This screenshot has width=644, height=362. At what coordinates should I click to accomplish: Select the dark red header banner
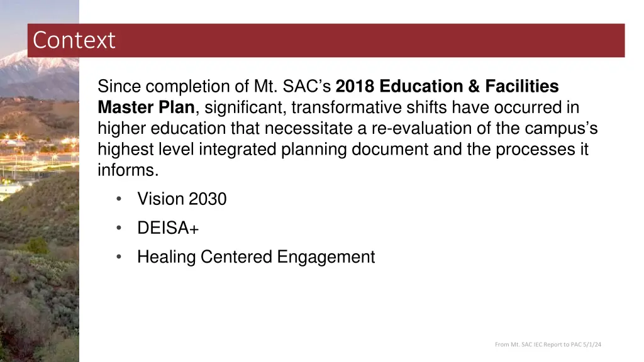tap(326, 40)
